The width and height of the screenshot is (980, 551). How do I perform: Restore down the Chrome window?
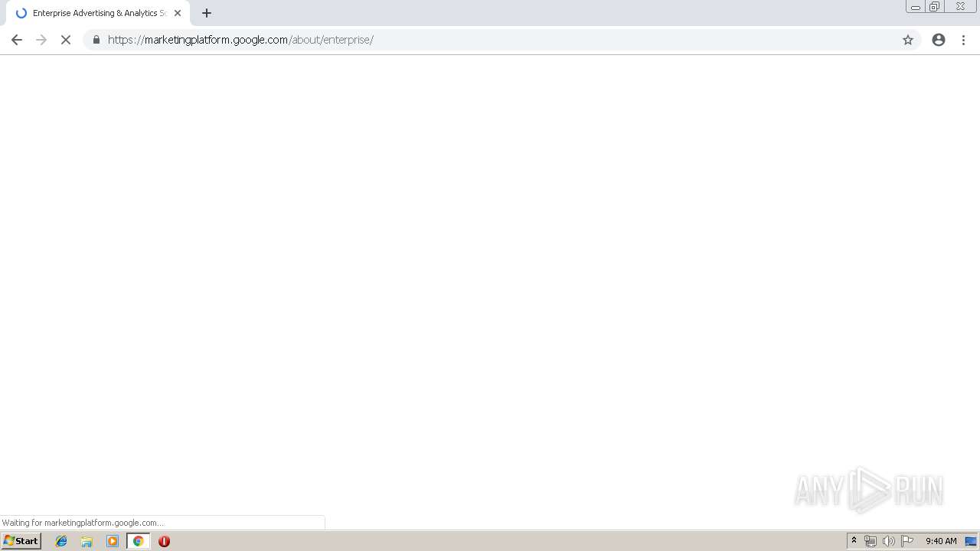click(x=934, y=7)
